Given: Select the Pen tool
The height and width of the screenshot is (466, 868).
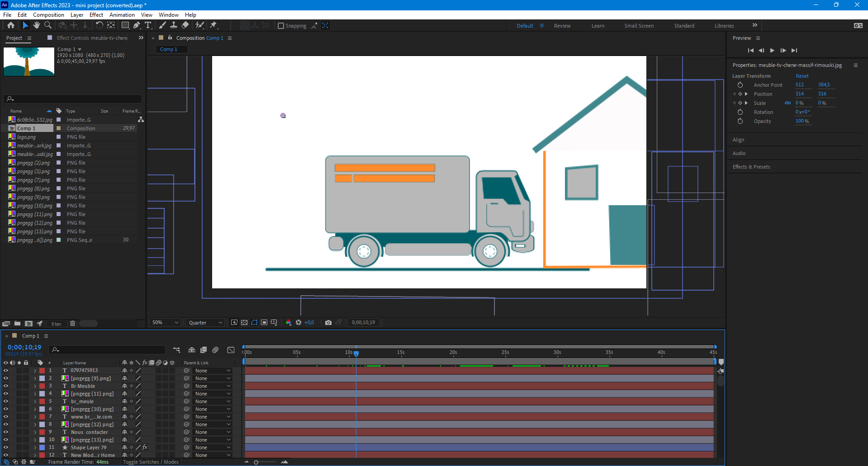Looking at the screenshot, I should tap(137, 25).
